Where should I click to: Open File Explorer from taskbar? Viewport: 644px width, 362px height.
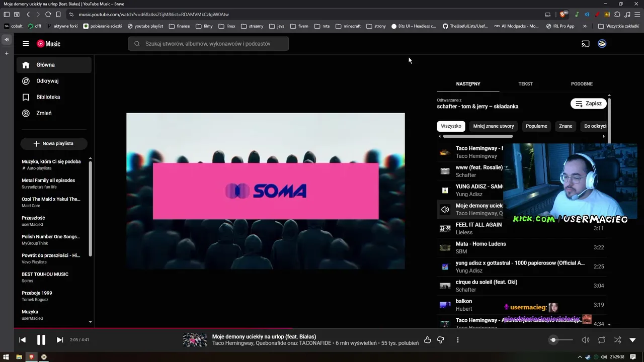point(19,357)
